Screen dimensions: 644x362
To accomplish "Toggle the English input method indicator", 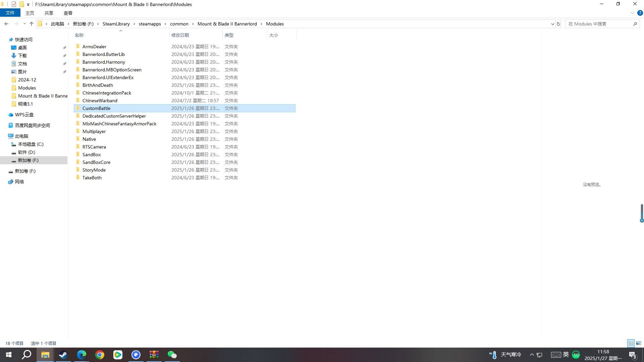I will [x=566, y=355].
